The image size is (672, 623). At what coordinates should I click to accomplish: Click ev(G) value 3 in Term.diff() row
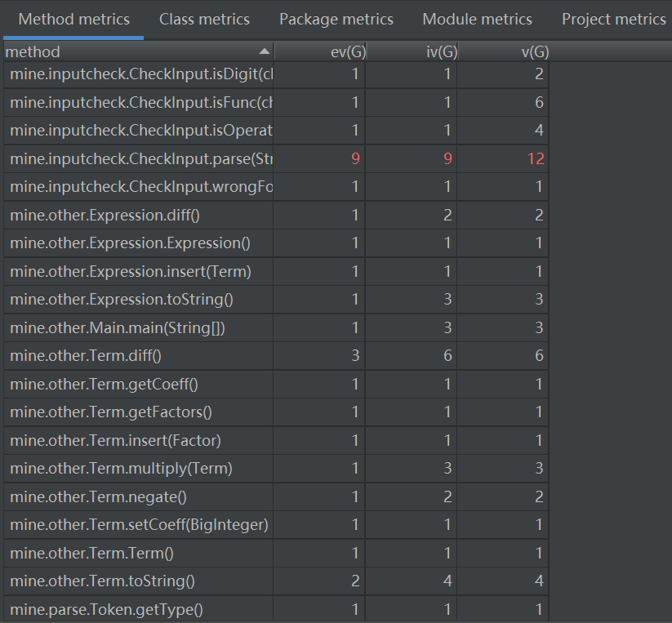[355, 356]
